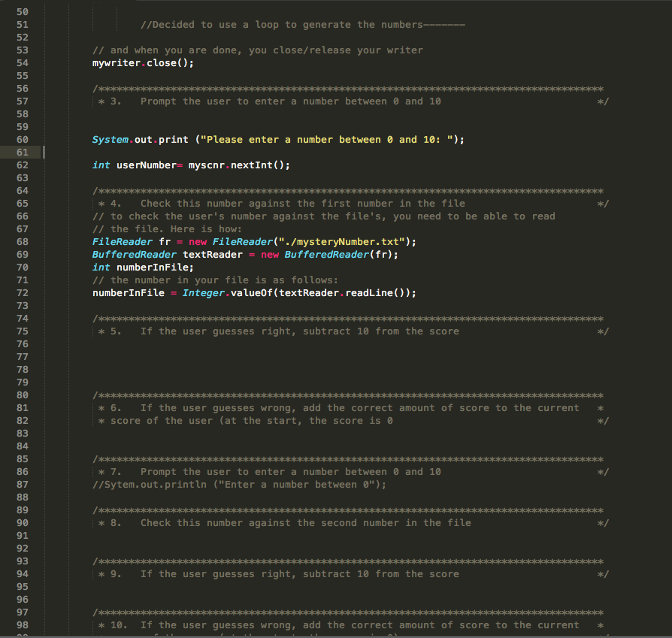
Task: Click 'numberInFile = Integer.valueOf' statement
Action: pyautogui.click(x=254, y=293)
